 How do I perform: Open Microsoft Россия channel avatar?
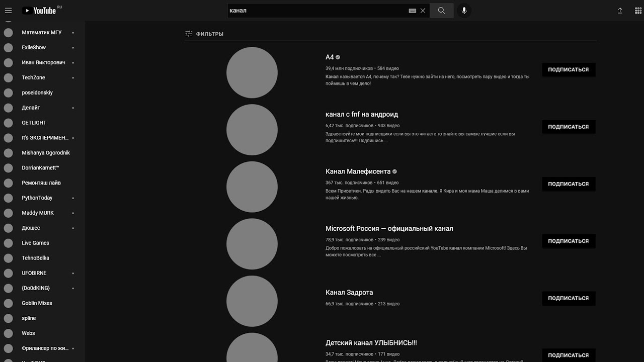tap(252, 244)
